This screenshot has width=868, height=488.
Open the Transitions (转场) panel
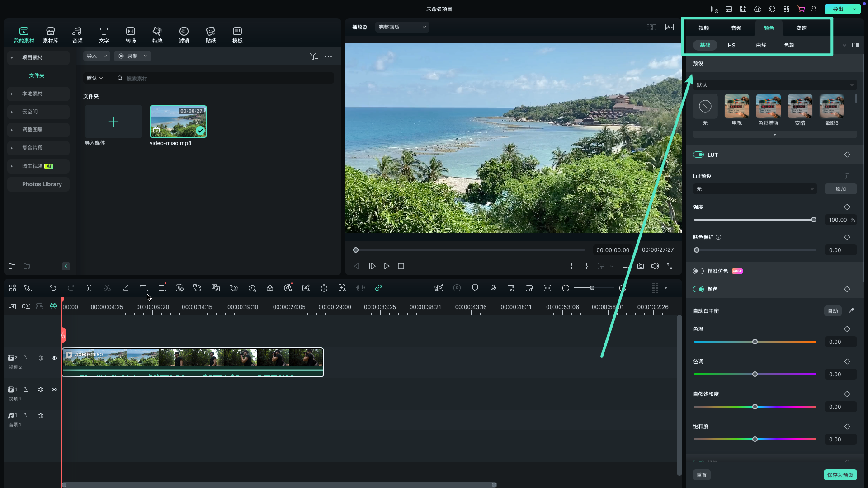(131, 35)
